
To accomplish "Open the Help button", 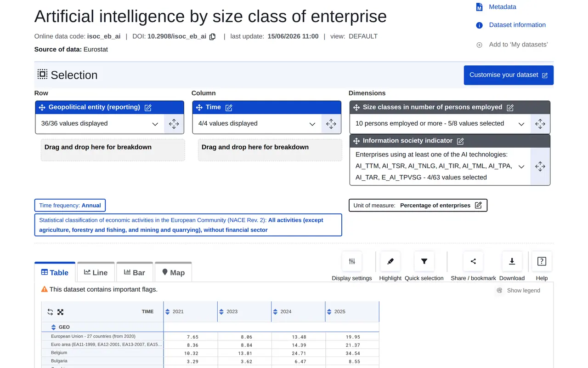I will (x=542, y=261).
